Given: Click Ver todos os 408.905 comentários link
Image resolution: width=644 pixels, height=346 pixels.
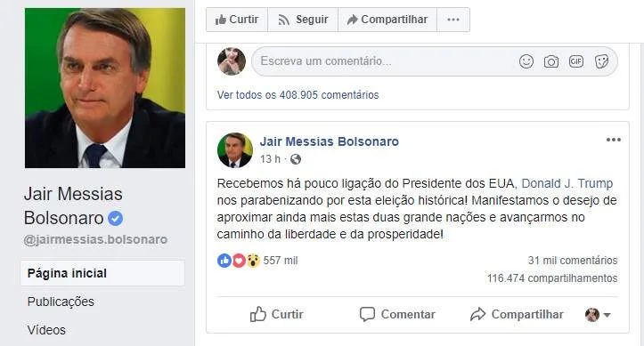Looking at the screenshot, I should [x=298, y=95].
